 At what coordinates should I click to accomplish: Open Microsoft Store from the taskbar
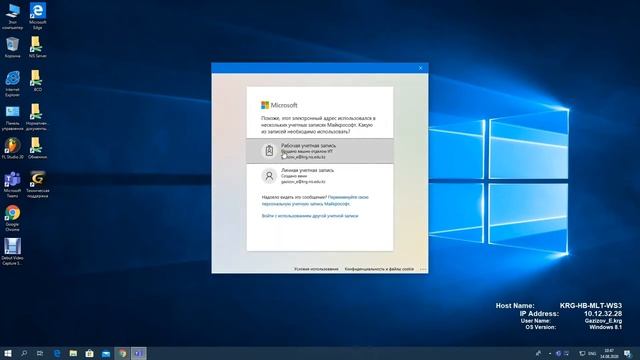89,353
